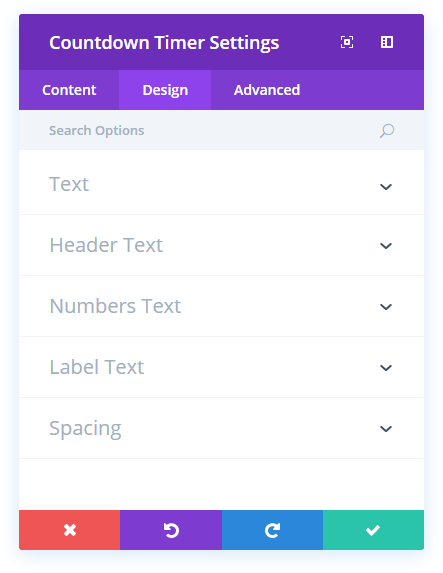Undo the last change

[171, 530]
